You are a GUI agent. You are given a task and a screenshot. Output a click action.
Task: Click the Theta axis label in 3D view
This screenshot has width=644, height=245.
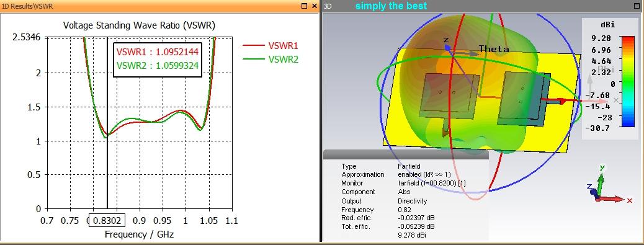point(494,49)
